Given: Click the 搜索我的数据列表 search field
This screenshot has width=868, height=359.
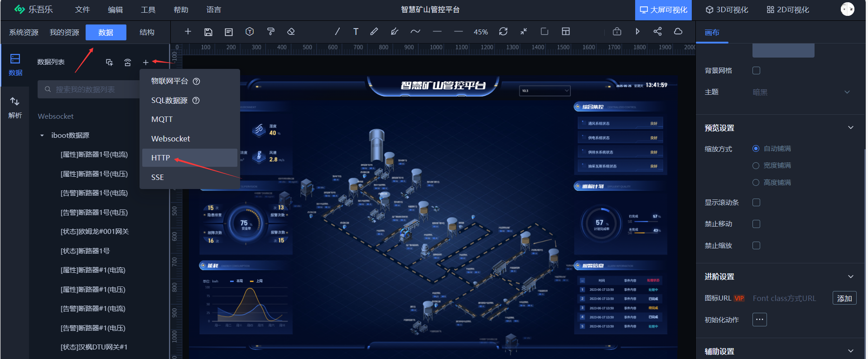Looking at the screenshot, I should pos(91,90).
